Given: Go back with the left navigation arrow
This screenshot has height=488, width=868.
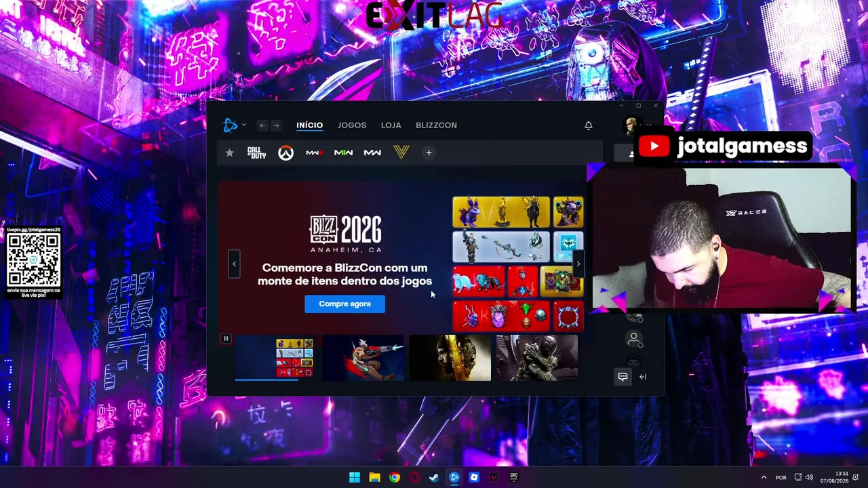Looking at the screenshot, I should click(x=262, y=125).
